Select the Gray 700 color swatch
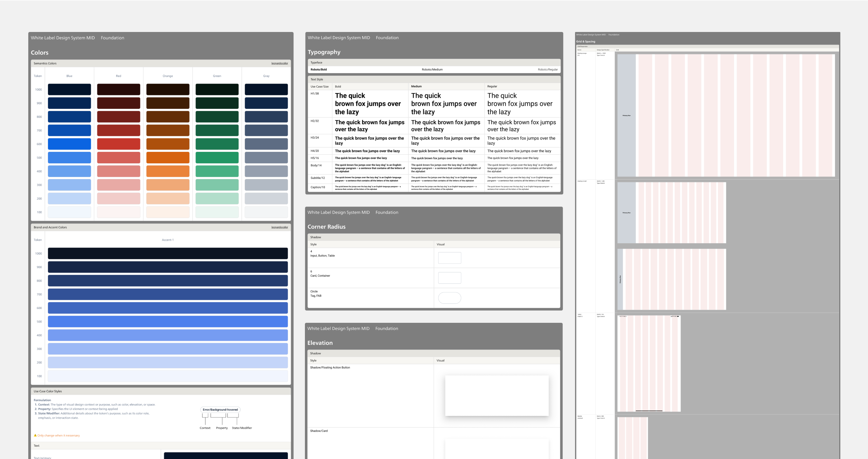 [x=266, y=130]
